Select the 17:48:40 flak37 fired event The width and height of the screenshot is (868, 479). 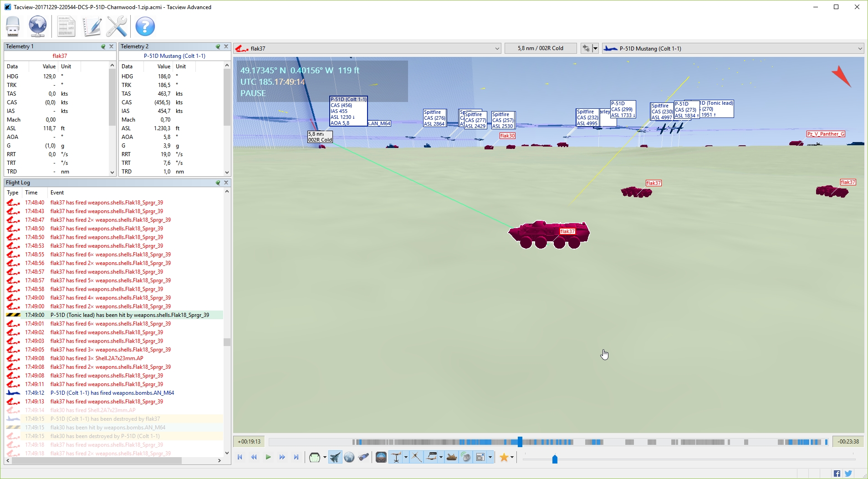tap(114, 203)
